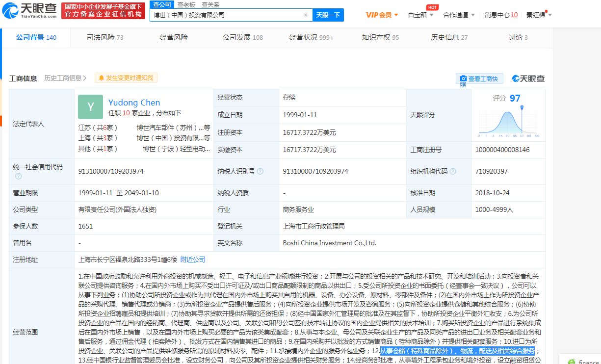Screen dimensions: 601x364
Task: Open the 秦红棉 user account menu
Action: (x=539, y=15)
